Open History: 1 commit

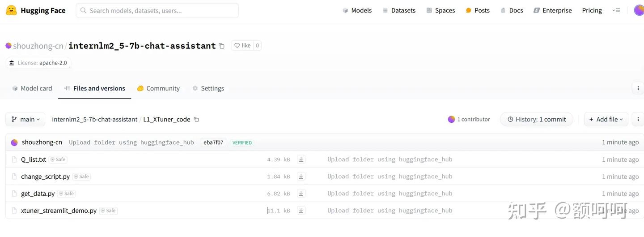tap(536, 119)
